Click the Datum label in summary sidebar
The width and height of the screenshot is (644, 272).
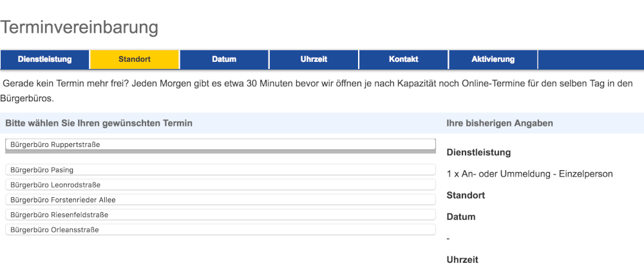click(x=461, y=217)
